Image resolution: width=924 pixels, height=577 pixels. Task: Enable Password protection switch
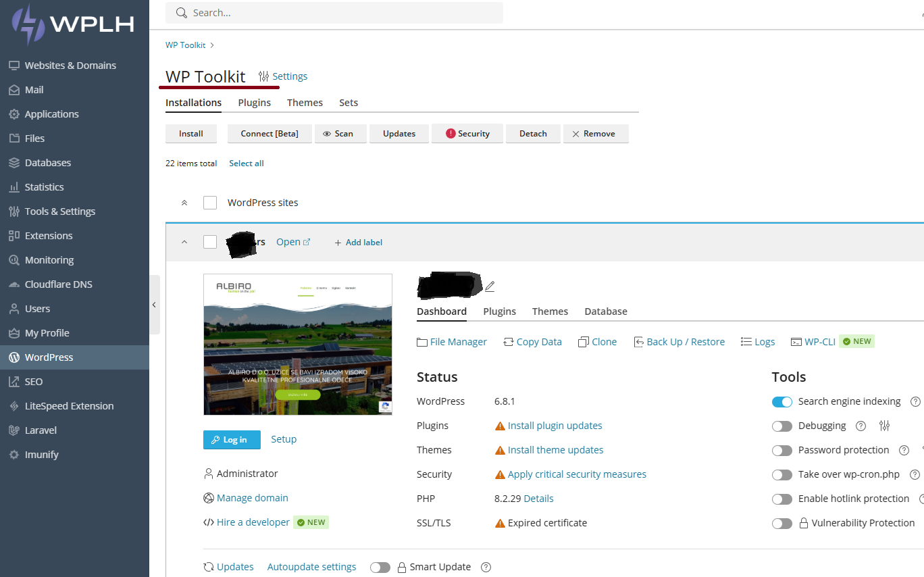pyautogui.click(x=782, y=451)
